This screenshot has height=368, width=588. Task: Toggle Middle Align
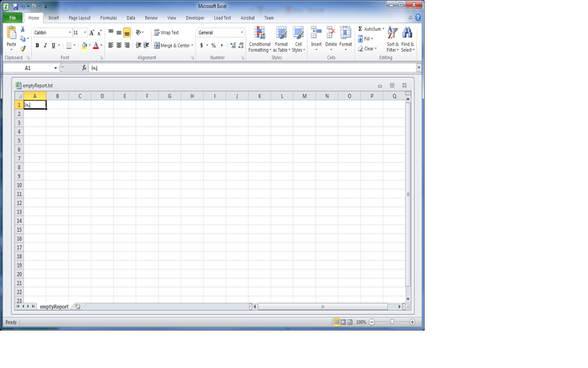pyautogui.click(x=119, y=33)
